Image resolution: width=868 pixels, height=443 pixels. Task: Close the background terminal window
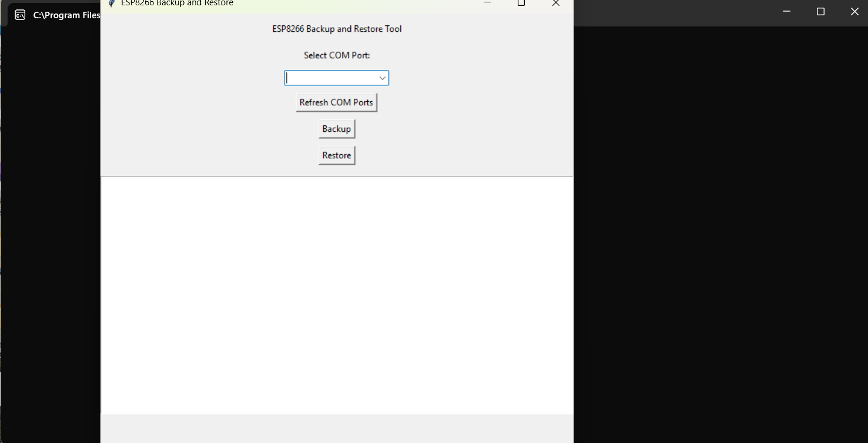pos(854,12)
